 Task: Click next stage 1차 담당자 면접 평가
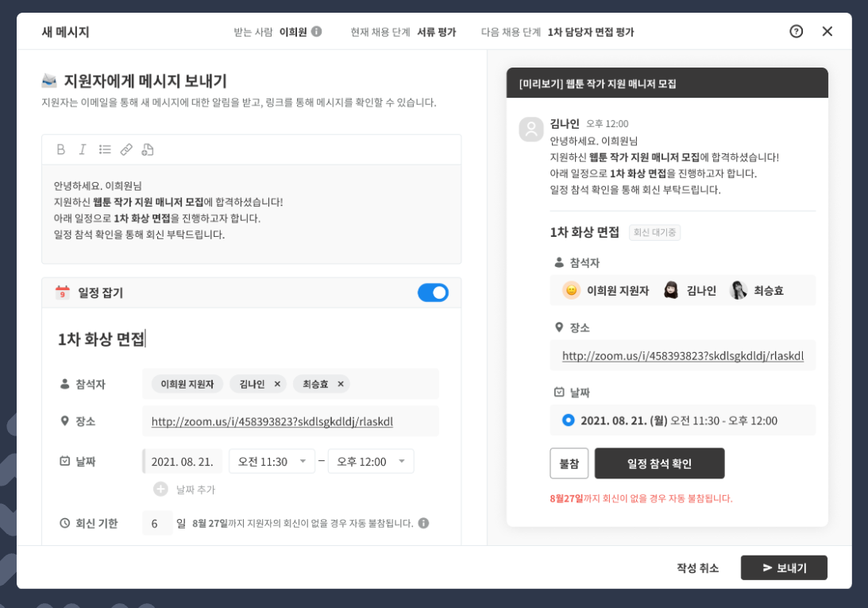pyautogui.click(x=591, y=32)
